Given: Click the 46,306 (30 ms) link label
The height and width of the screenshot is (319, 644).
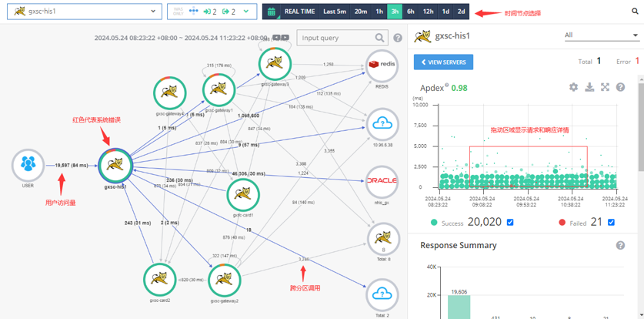Looking at the screenshot, I should [x=248, y=173].
